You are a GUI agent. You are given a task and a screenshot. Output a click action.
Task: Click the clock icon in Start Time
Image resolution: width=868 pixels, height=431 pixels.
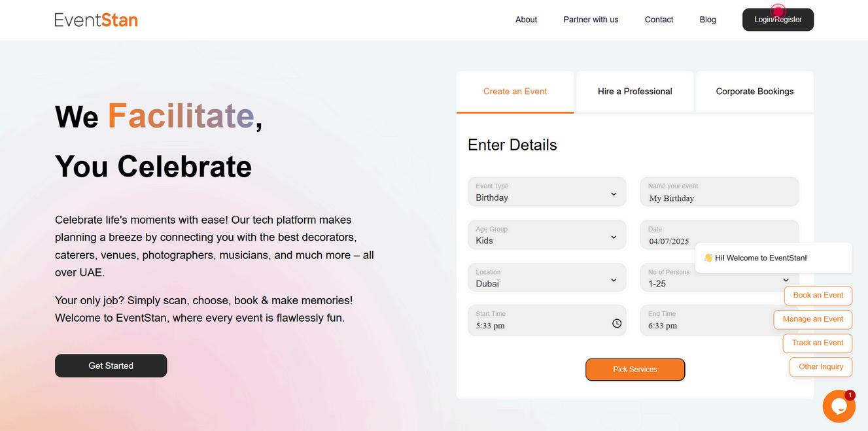617,323
